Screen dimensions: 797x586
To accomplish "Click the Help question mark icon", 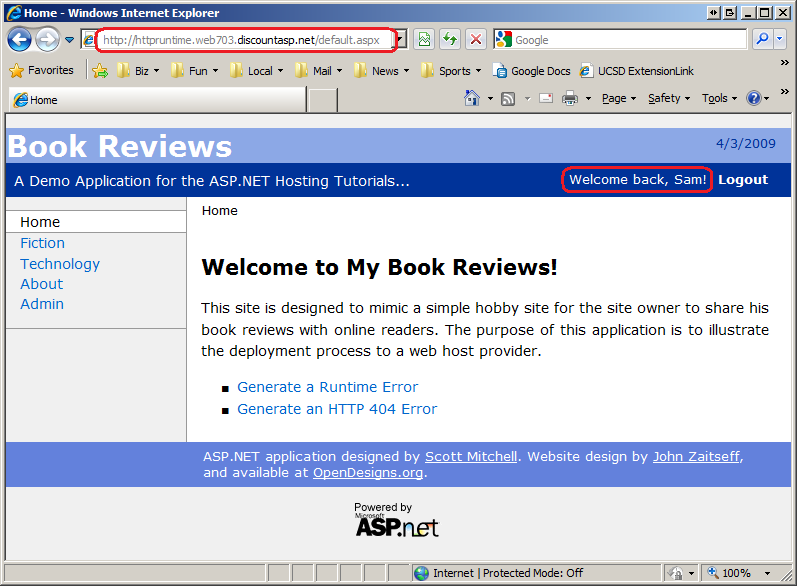I will click(x=754, y=98).
